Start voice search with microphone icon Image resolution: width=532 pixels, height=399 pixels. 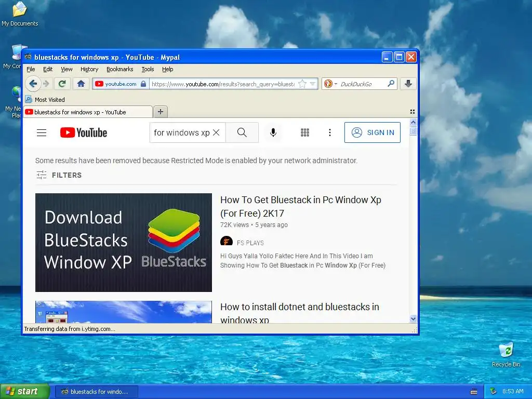tap(273, 132)
